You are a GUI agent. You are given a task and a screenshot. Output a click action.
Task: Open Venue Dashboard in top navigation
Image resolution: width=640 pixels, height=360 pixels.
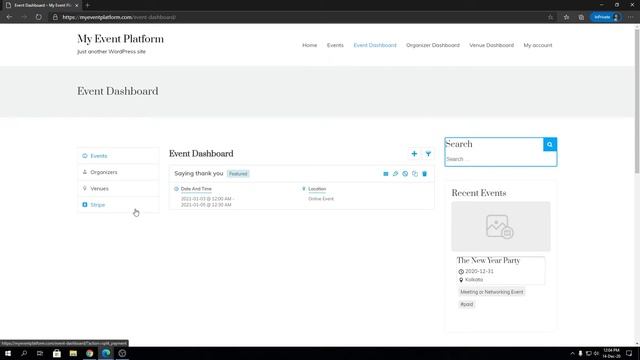[x=491, y=45]
